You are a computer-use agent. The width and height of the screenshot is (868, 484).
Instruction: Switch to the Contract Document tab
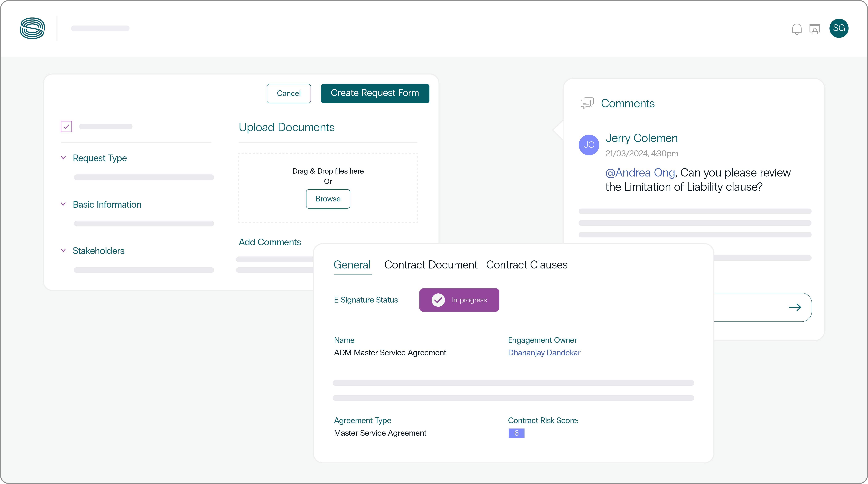tap(431, 265)
